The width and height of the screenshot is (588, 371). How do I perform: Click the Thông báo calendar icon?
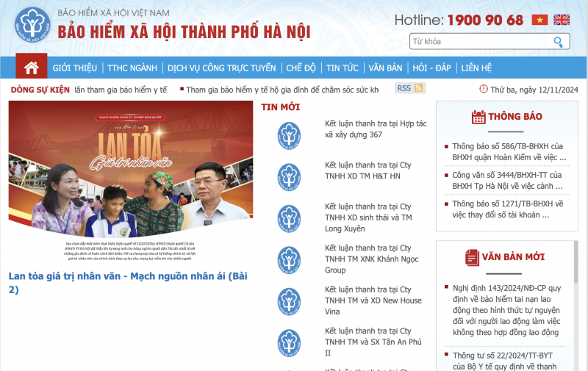tap(478, 117)
